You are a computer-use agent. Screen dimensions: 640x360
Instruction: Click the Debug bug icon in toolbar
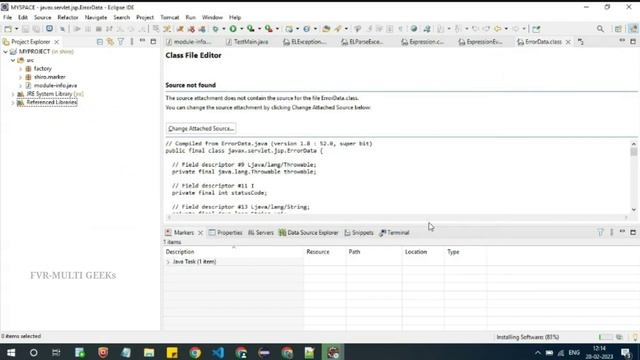pyautogui.click(x=215, y=29)
